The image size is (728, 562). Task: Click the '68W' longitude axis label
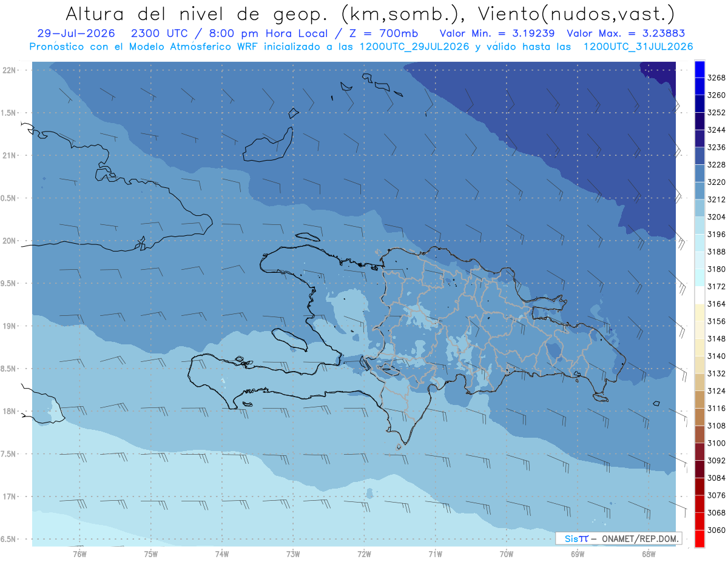click(649, 554)
